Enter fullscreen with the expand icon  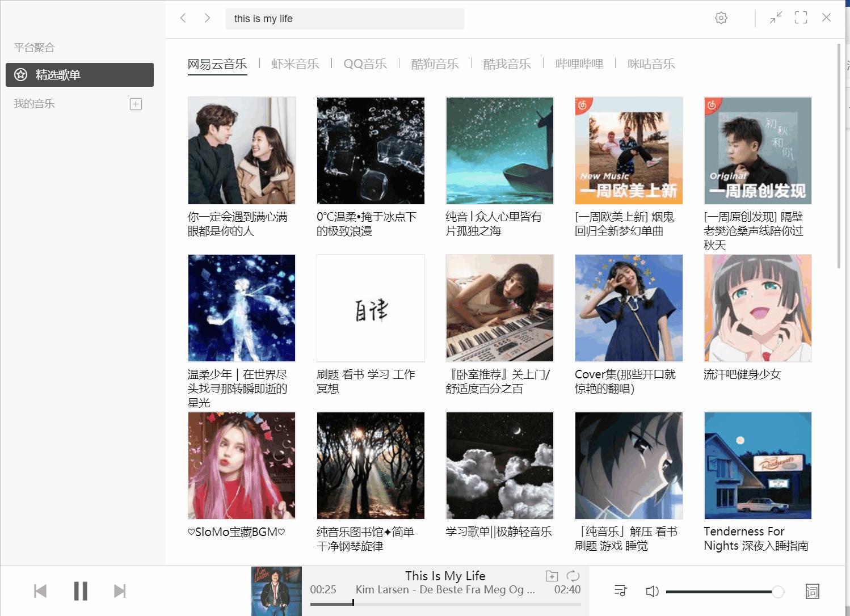tap(801, 18)
